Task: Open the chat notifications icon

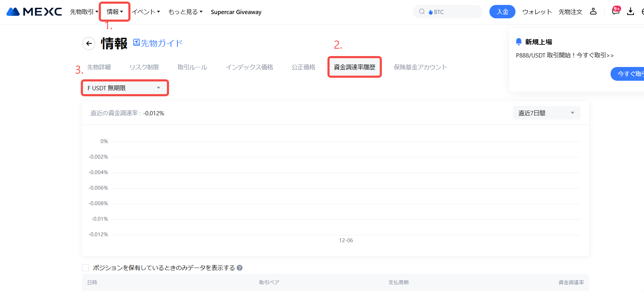Action: pos(615,11)
